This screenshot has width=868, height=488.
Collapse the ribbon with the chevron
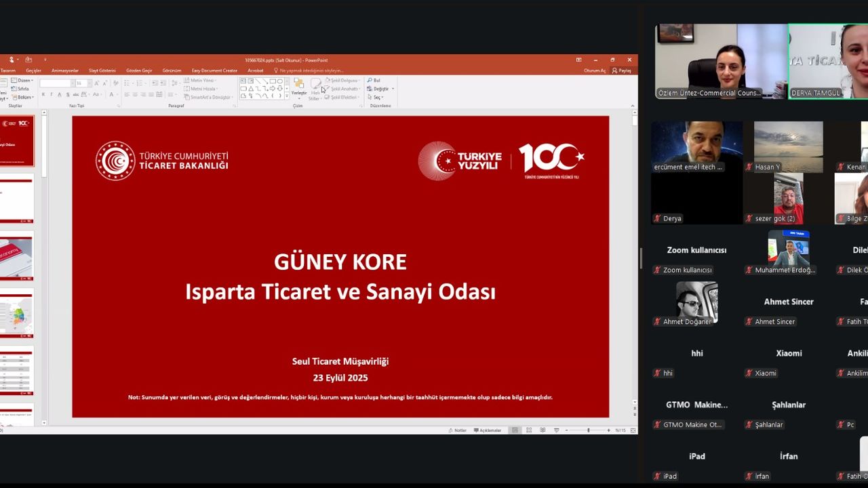(x=633, y=106)
